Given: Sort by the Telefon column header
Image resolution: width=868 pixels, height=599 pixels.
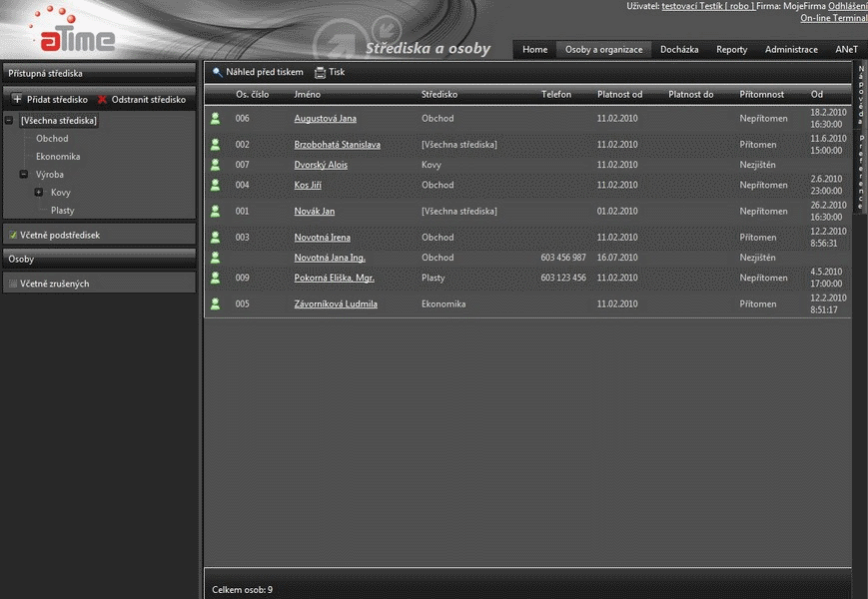Looking at the screenshot, I should tap(556, 95).
